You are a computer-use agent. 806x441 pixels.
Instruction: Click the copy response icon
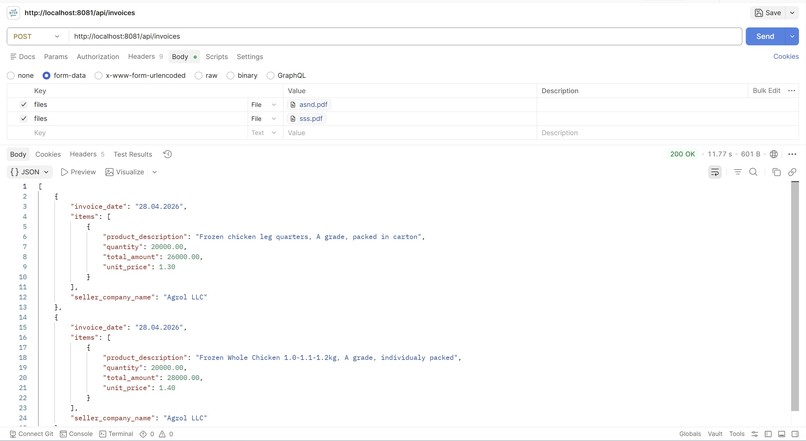click(776, 172)
